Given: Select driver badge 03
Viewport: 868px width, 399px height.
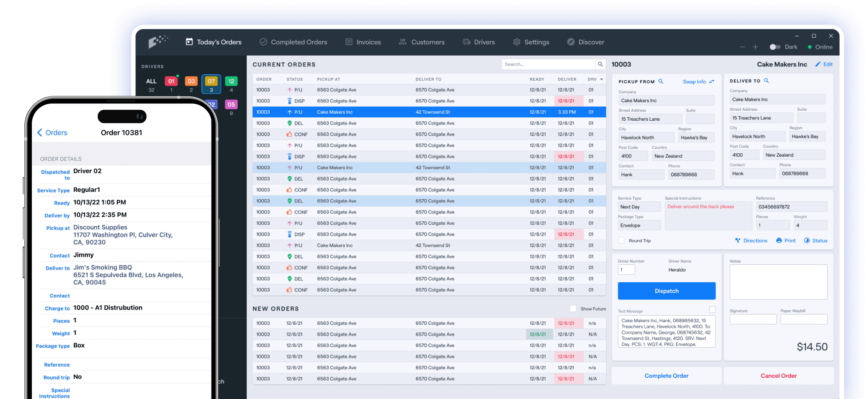Looking at the screenshot, I should click(x=191, y=81).
